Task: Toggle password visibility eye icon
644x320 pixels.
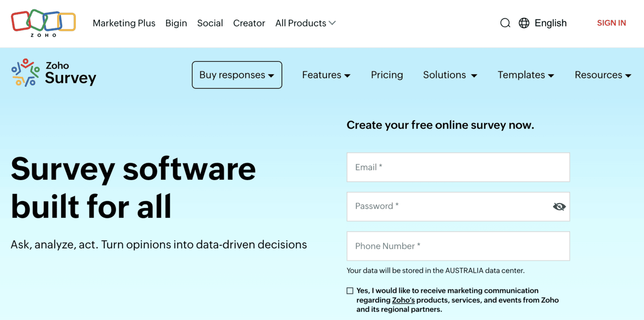Action: pos(559,207)
